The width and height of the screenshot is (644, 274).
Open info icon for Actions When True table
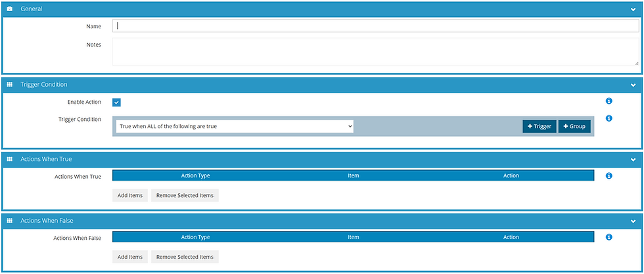609,176
